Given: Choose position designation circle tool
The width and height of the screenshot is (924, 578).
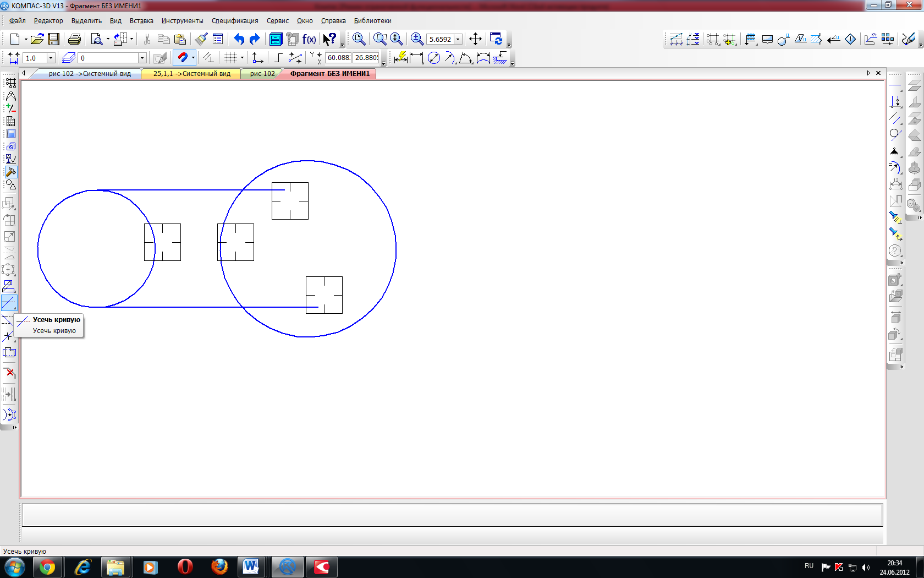Looking at the screenshot, I should [783, 39].
